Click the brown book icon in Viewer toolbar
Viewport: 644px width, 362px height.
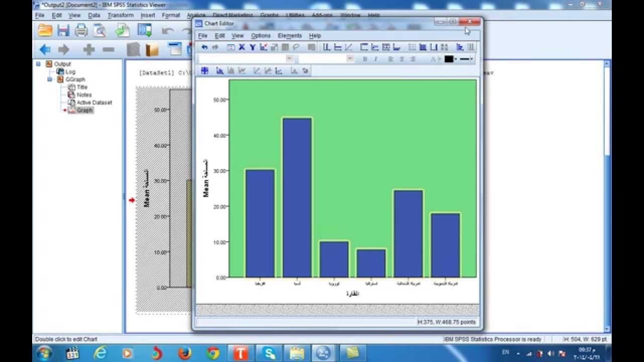click(152, 49)
